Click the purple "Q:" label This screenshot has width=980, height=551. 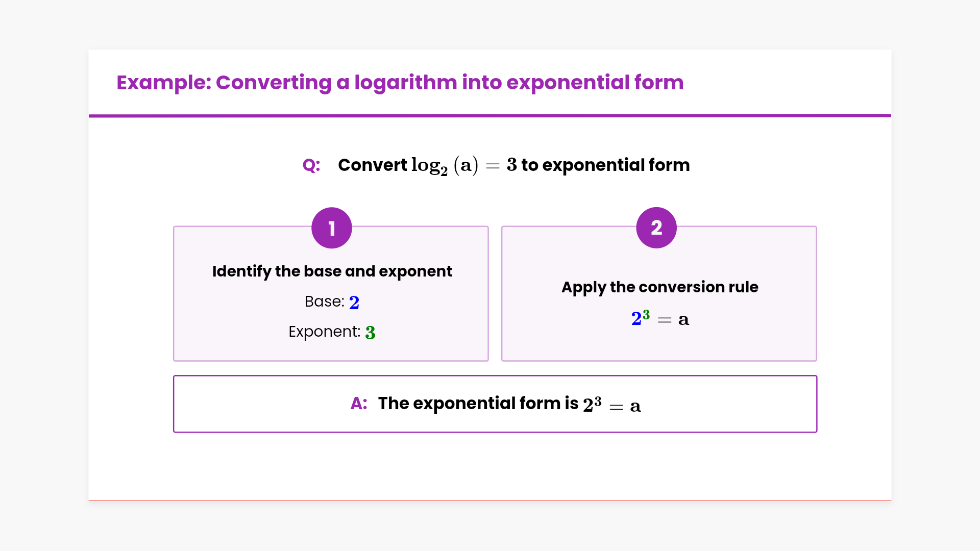coord(311,165)
